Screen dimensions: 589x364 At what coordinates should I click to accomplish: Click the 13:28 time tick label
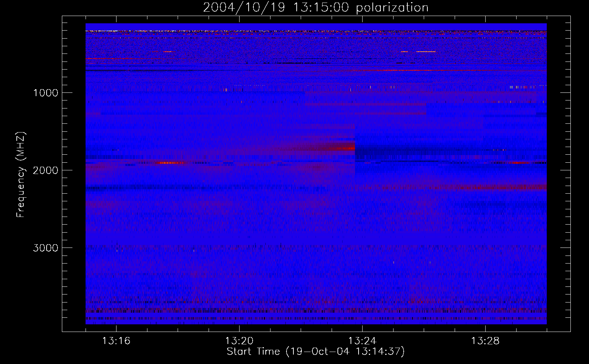pos(485,341)
